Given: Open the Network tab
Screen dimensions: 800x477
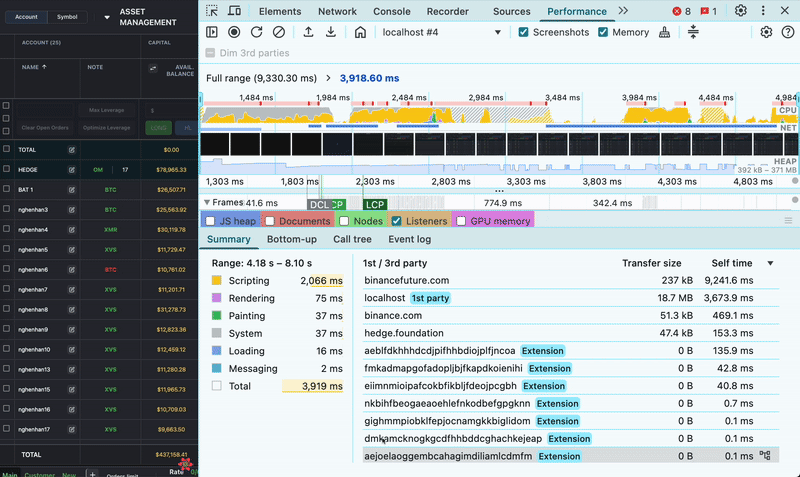Looking at the screenshot, I should [x=337, y=11].
